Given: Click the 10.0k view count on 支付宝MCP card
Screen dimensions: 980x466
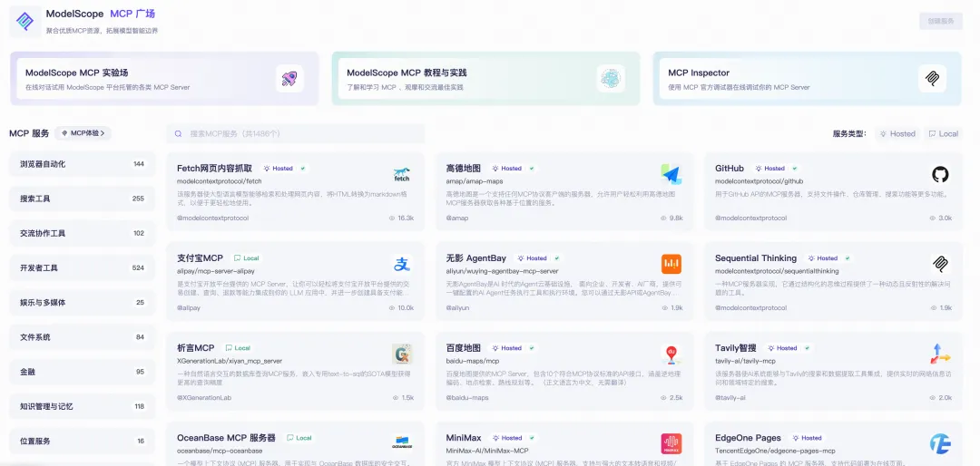Looking at the screenshot, I should pyautogui.click(x=407, y=308).
